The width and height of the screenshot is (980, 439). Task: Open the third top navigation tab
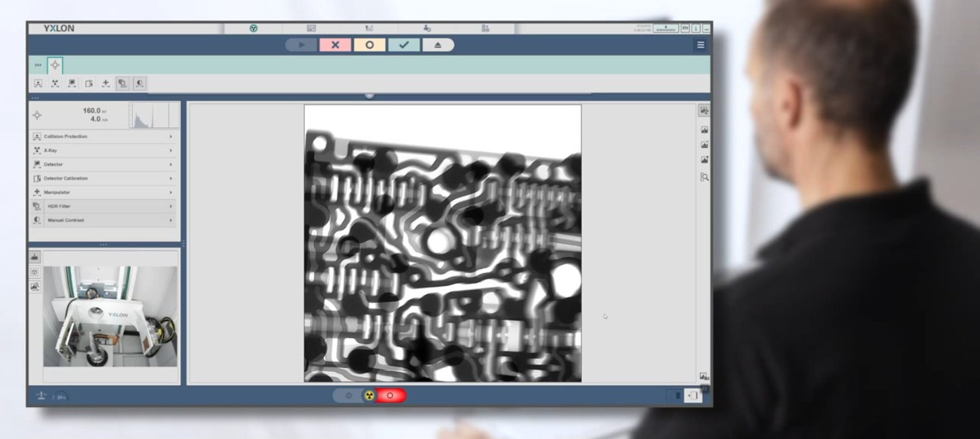(x=369, y=28)
